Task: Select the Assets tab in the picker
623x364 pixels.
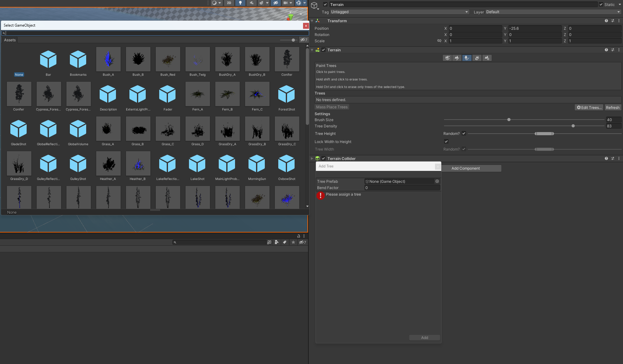Action: point(10,40)
